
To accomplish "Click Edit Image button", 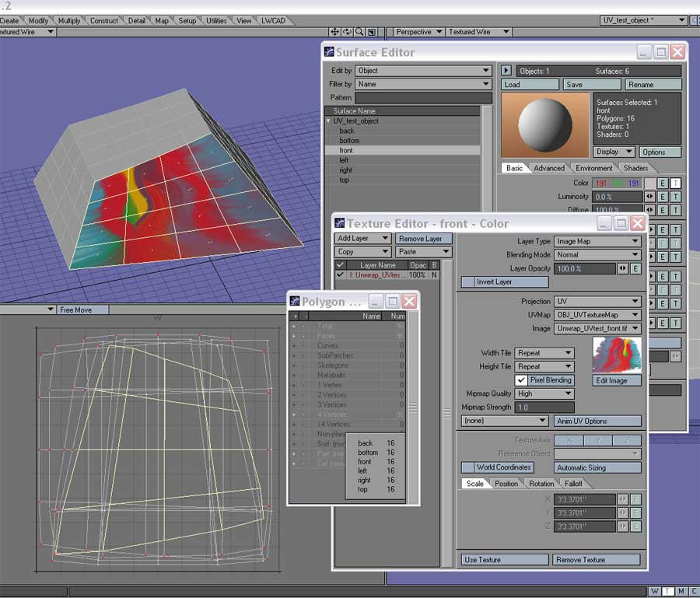I will [617, 381].
